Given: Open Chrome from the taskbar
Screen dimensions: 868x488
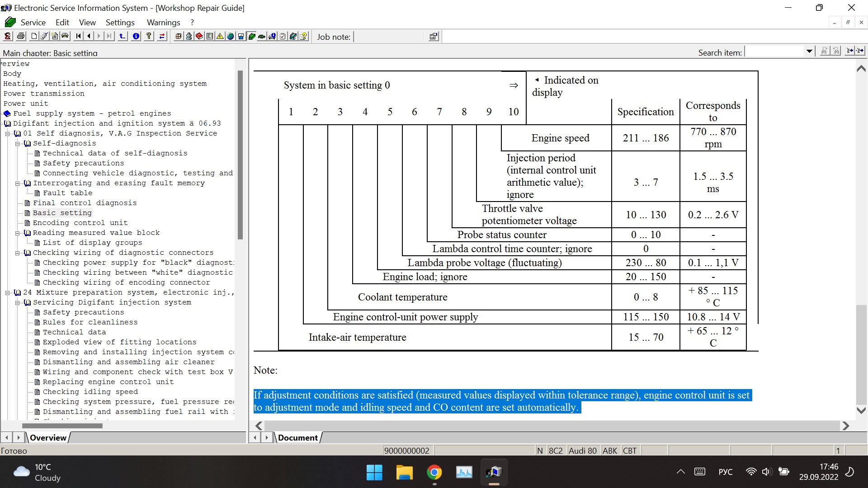Looking at the screenshot, I should [434, 473].
